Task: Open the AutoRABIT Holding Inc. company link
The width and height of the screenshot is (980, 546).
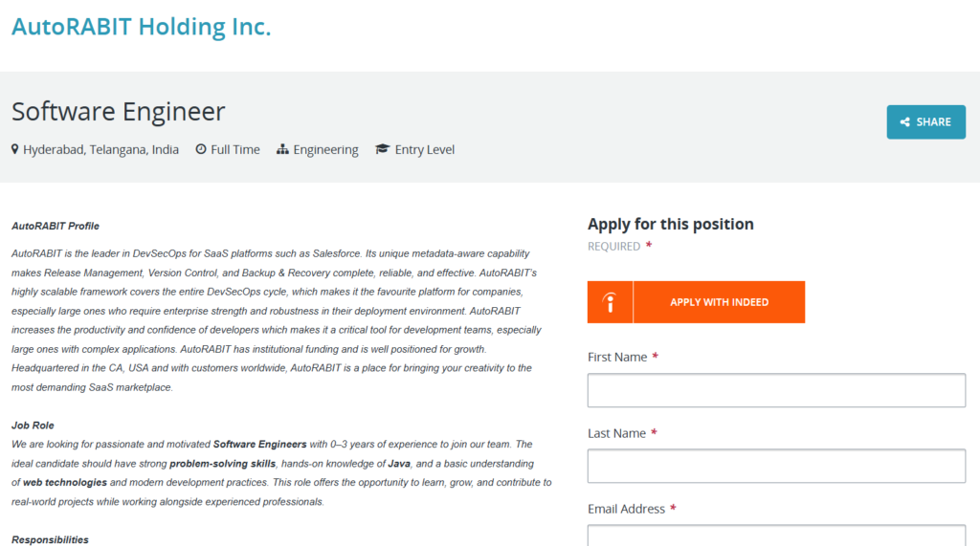Action: (142, 27)
